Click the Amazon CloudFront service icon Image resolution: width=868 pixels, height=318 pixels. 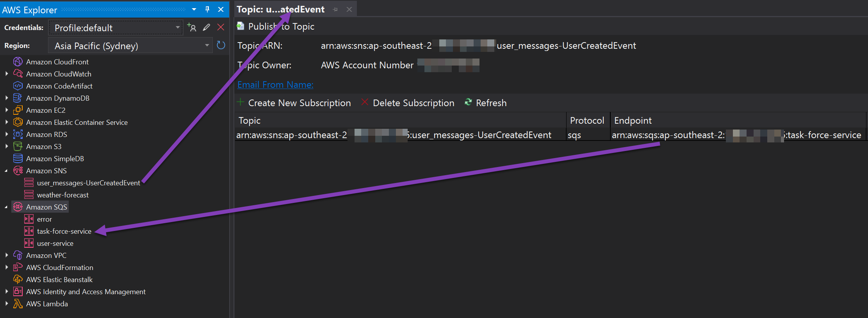click(x=18, y=62)
